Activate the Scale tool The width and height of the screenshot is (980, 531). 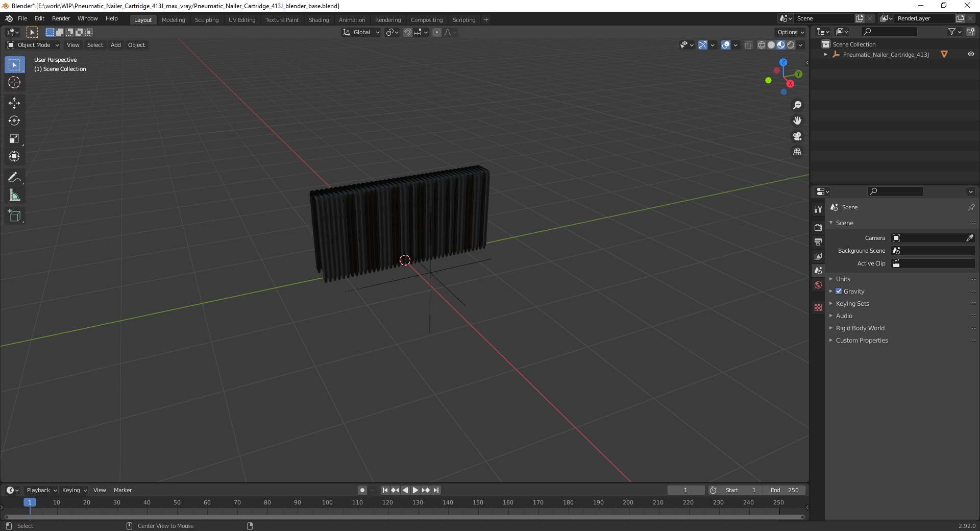pos(14,138)
